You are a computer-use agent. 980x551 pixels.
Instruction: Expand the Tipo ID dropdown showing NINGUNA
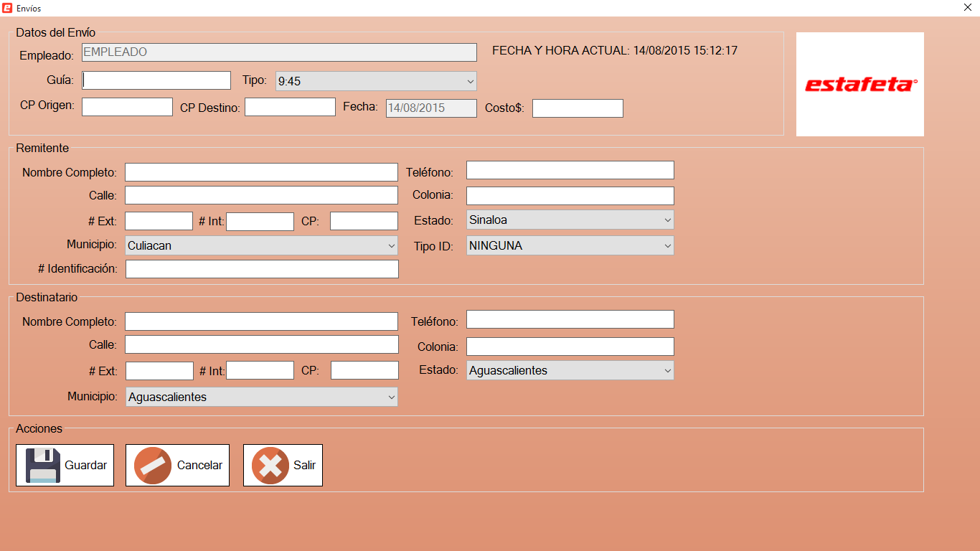click(x=570, y=245)
